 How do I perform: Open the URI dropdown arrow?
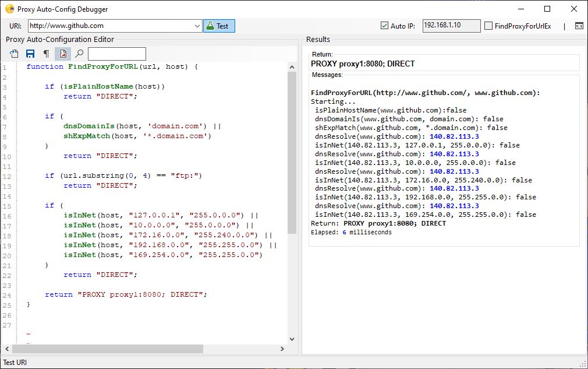point(197,26)
